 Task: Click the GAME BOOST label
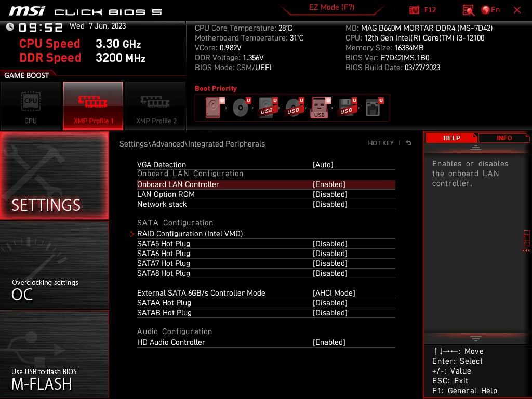coord(26,75)
